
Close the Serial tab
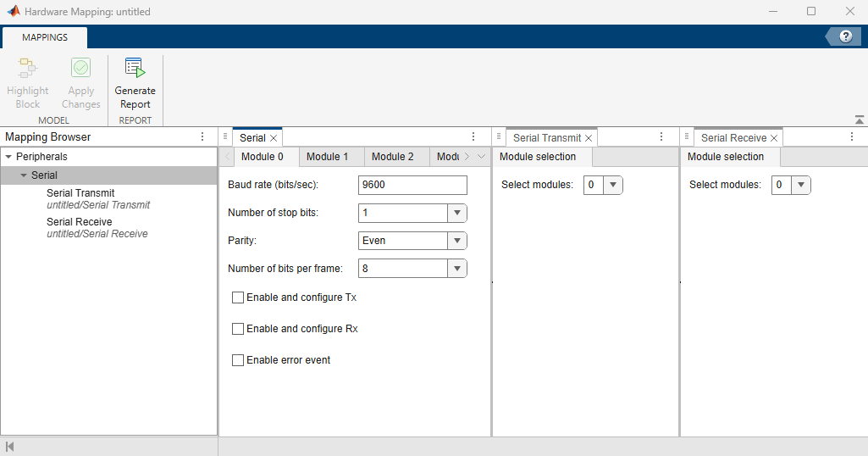point(274,138)
